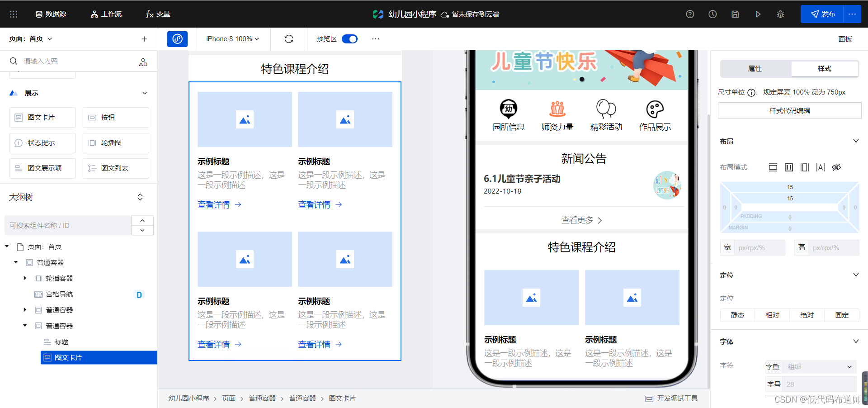The width and height of the screenshot is (868, 408).
Task: Select the inline-block layout mode icon
Action: pos(789,167)
